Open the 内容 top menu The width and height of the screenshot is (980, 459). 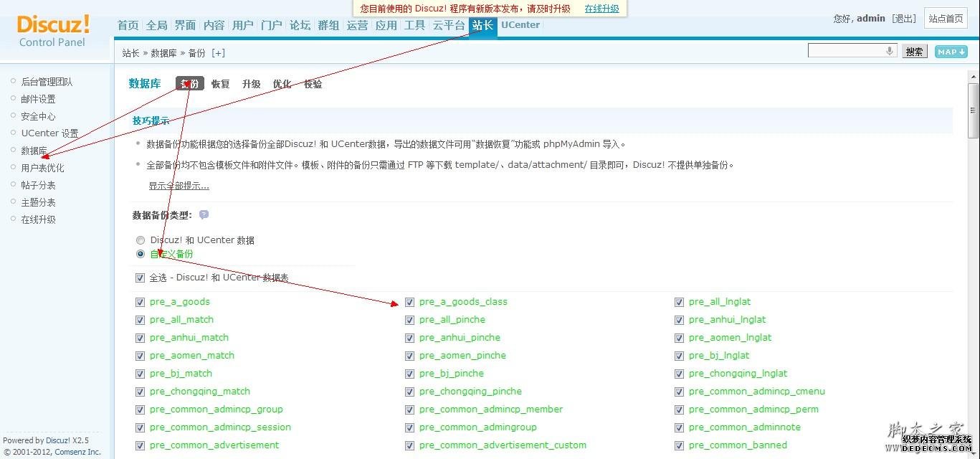coord(214,25)
